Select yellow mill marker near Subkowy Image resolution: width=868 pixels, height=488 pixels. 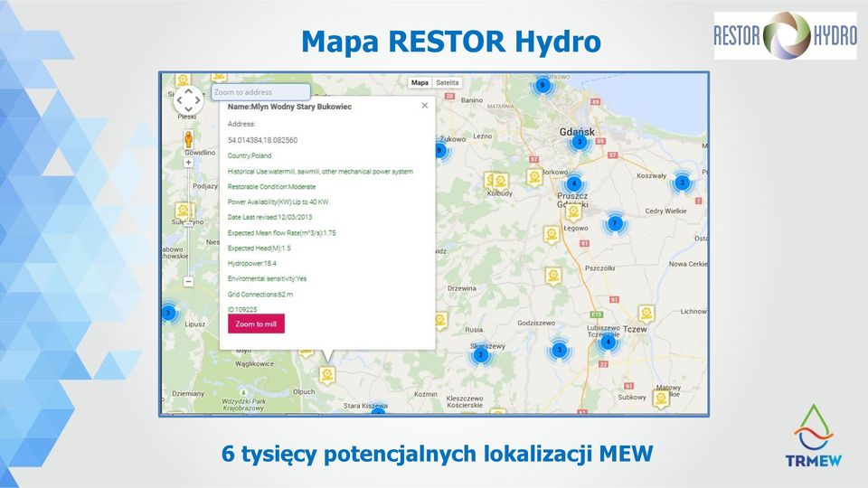click(660, 399)
